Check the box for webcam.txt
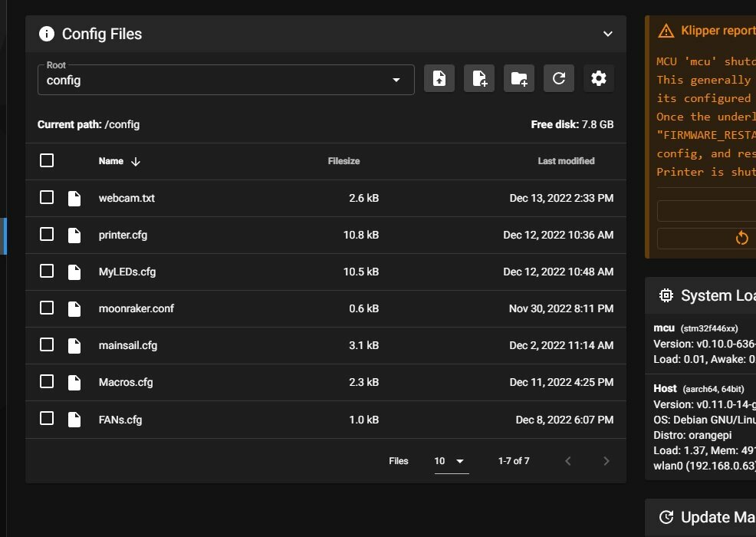Viewport: 756px width, 537px height. coord(47,197)
